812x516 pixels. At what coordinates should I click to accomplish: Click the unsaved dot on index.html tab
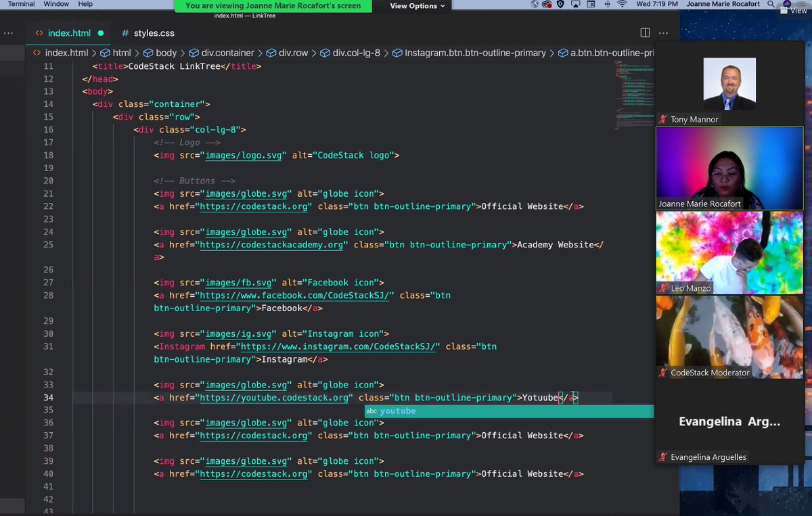coord(101,32)
